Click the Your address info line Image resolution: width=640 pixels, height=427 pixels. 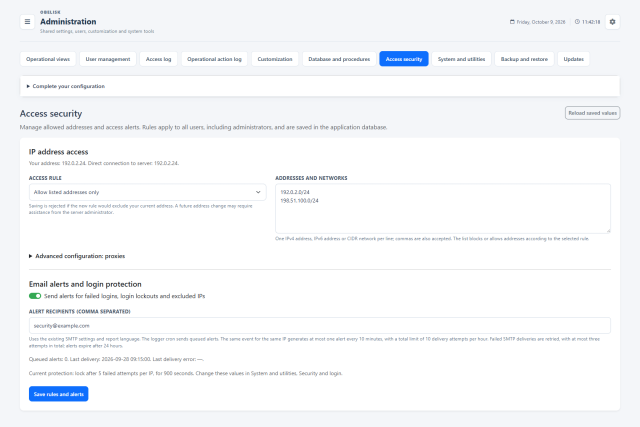point(104,163)
